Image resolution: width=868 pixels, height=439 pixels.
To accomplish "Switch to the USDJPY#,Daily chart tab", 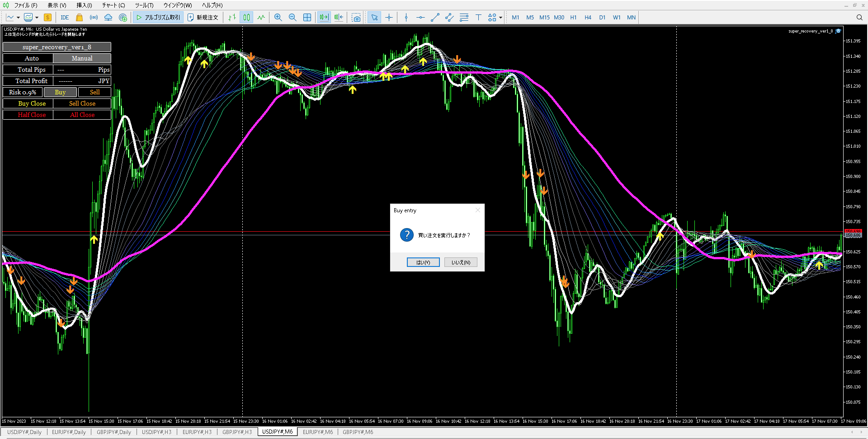I will point(24,432).
